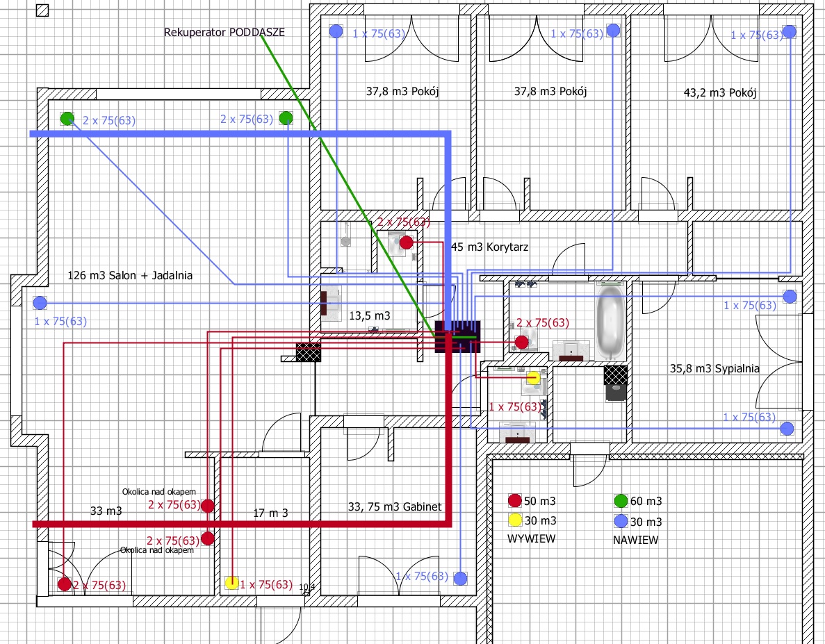
Task: Click the blue vent in the 43,2 m3 Pokój
Action: (790, 31)
